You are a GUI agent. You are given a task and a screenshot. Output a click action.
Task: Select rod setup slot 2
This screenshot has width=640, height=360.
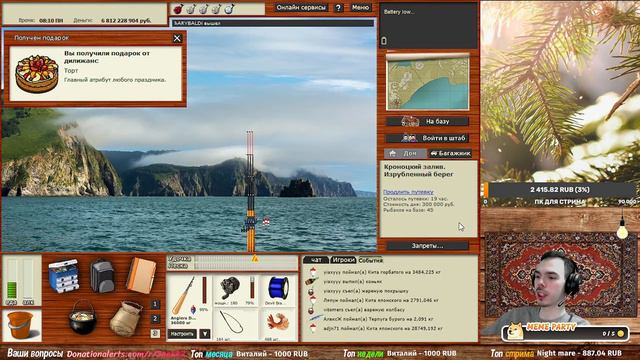tap(155, 318)
